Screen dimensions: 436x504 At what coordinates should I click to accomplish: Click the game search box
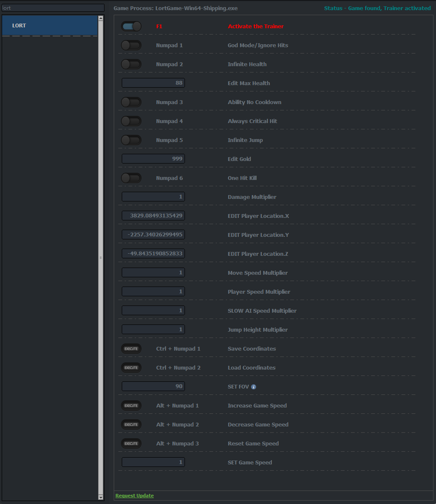click(53, 8)
